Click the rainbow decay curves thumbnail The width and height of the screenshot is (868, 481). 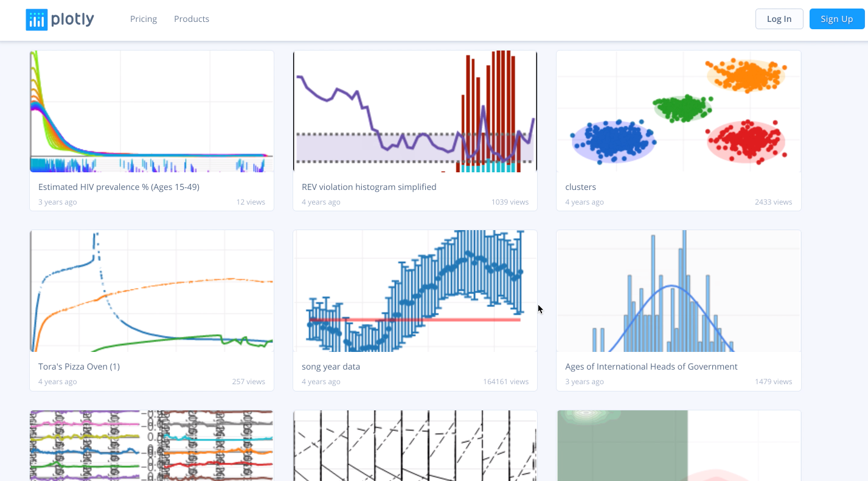pos(151,111)
